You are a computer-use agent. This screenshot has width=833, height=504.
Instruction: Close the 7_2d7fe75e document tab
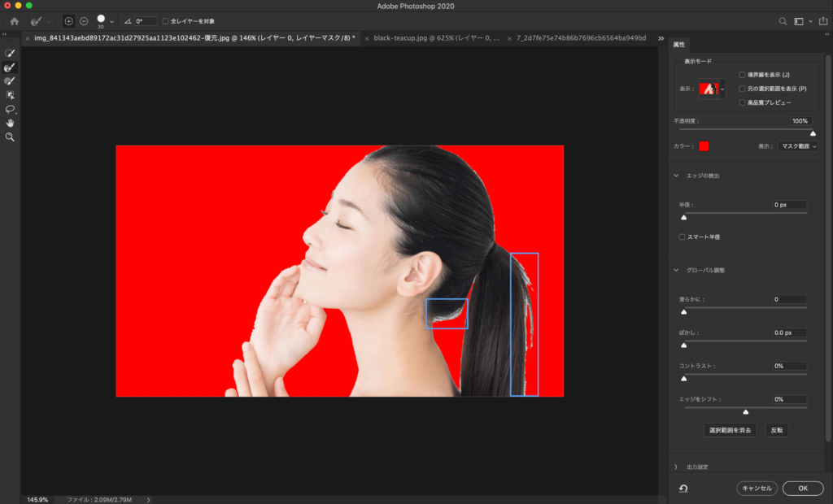[509, 38]
